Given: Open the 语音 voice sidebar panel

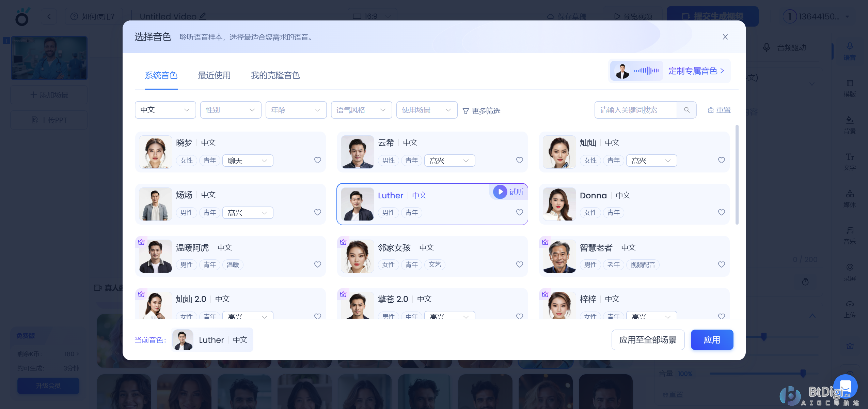Looking at the screenshot, I should [850, 51].
